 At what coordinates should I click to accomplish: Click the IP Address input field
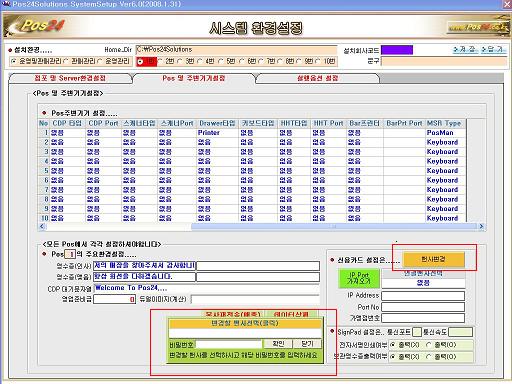tap(423, 296)
